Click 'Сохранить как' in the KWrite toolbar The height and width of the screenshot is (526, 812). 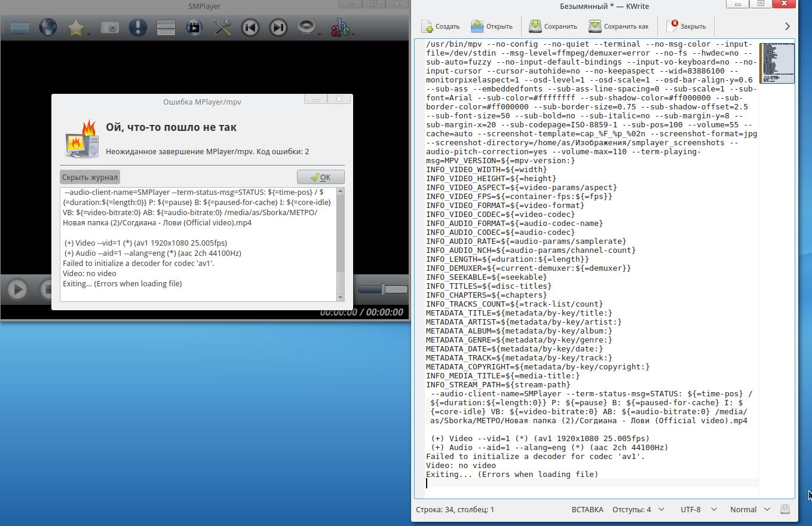pos(618,26)
